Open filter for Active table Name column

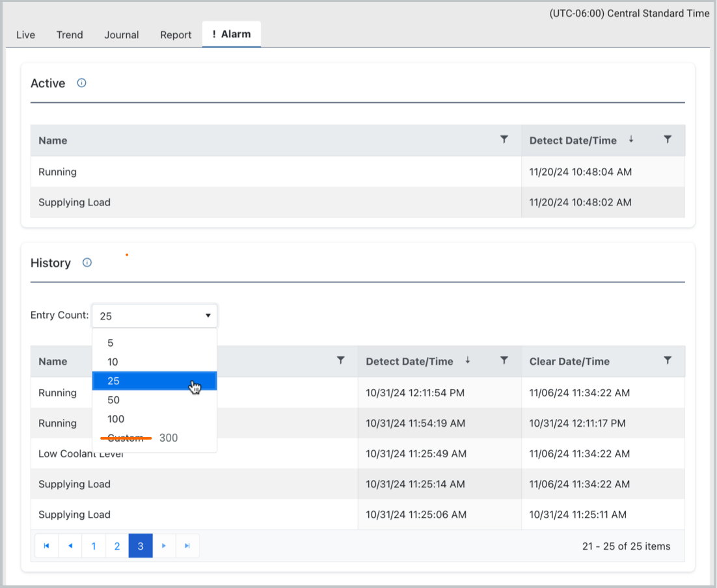(504, 140)
